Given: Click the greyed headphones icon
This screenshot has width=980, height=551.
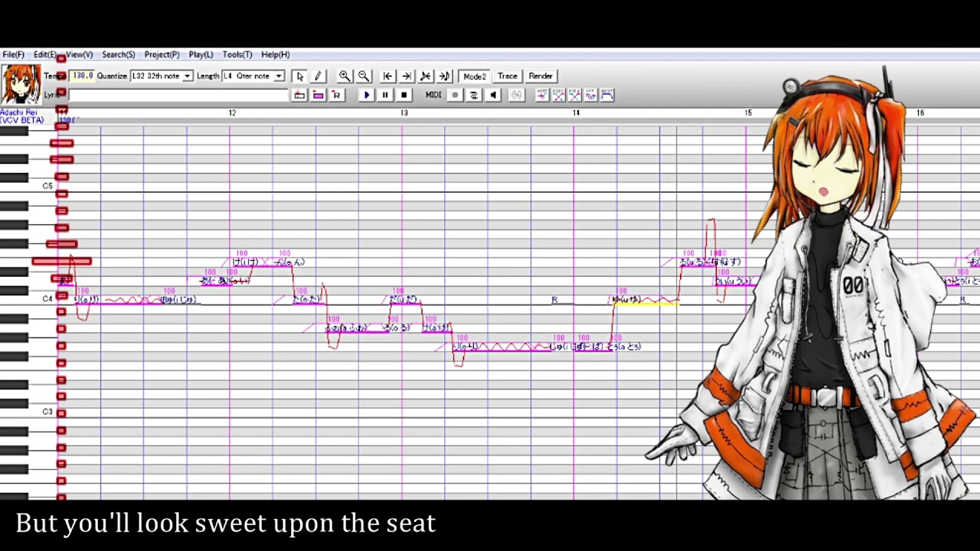Looking at the screenshot, I should point(517,95).
